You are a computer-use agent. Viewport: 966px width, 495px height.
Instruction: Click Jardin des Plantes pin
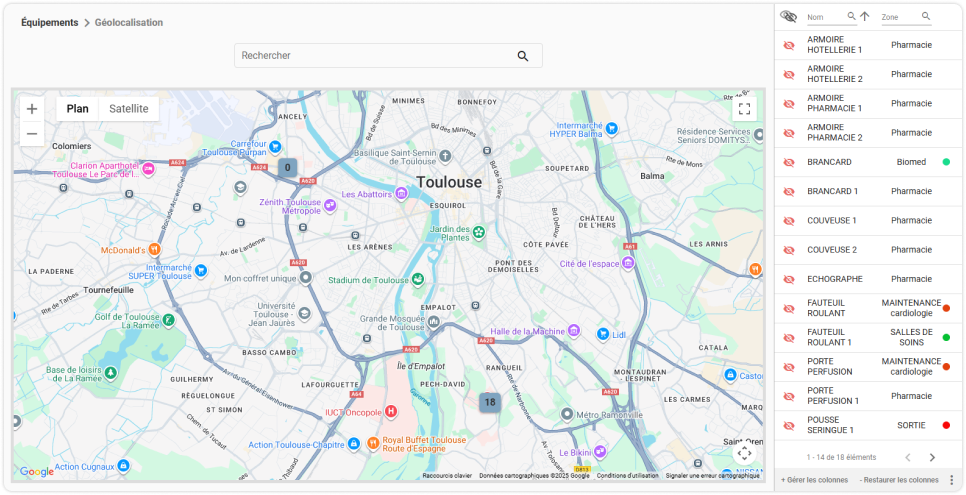[479, 233]
